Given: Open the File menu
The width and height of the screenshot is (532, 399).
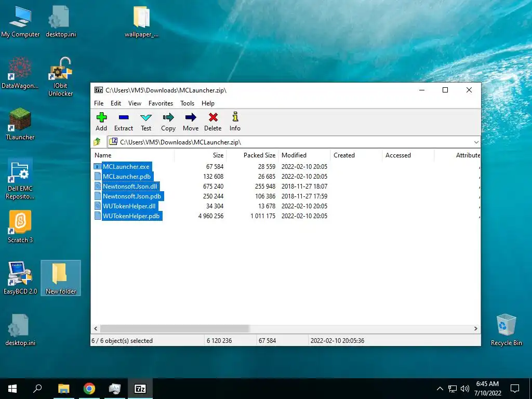Looking at the screenshot, I should point(99,103).
